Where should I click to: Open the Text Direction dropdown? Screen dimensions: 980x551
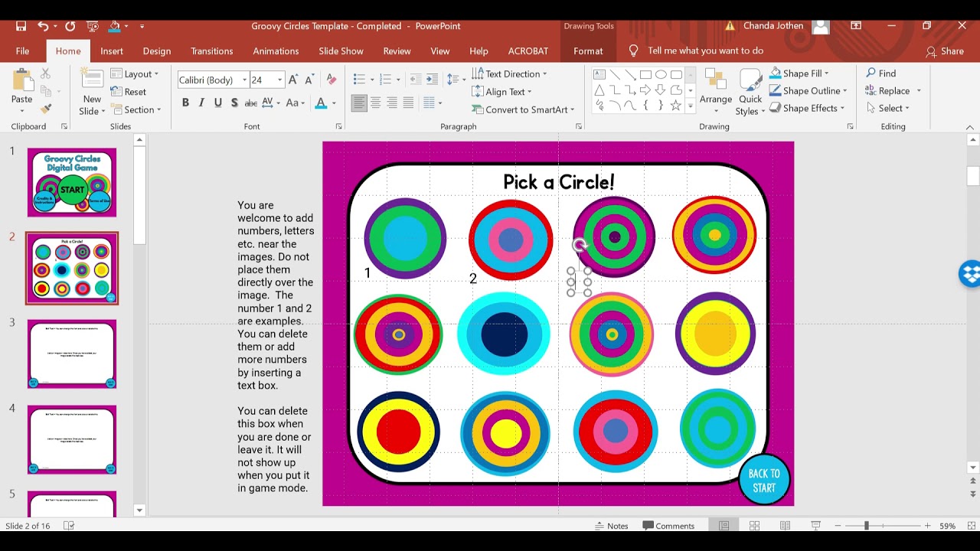(x=511, y=73)
